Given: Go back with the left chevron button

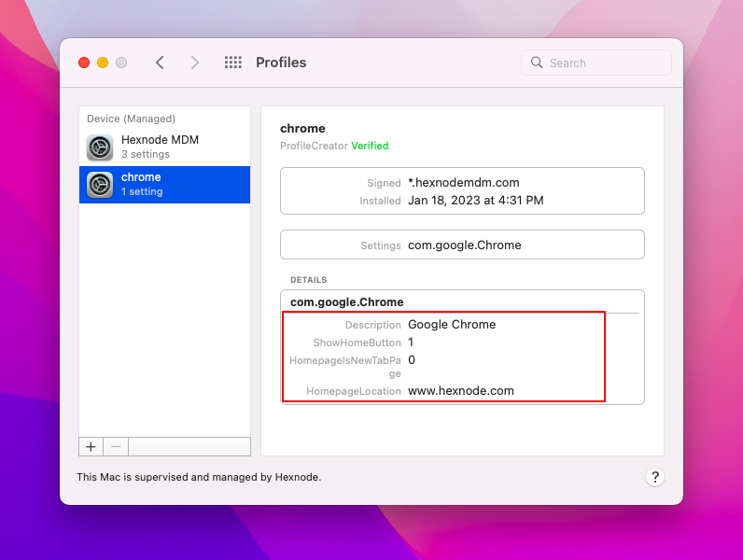Looking at the screenshot, I should coord(161,63).
